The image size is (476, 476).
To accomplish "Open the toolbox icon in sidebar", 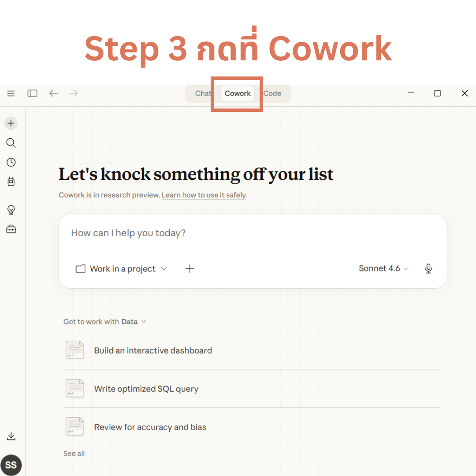I will tap(11, 229).
